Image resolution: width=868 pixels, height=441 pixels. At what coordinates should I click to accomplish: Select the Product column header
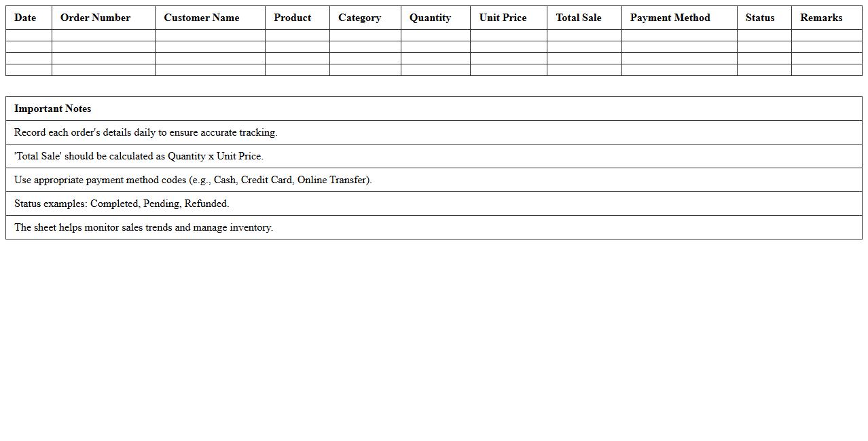click(x=293, y=18)
